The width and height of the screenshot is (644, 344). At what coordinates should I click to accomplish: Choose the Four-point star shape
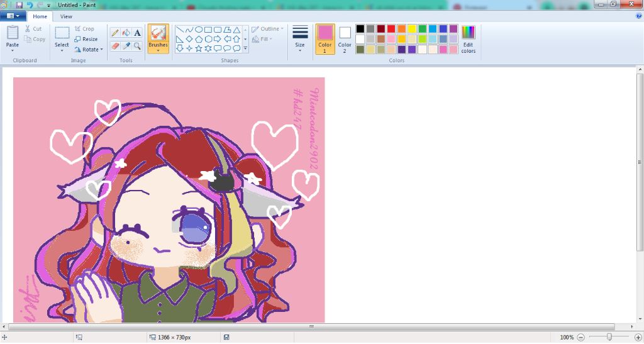[189, 48]
